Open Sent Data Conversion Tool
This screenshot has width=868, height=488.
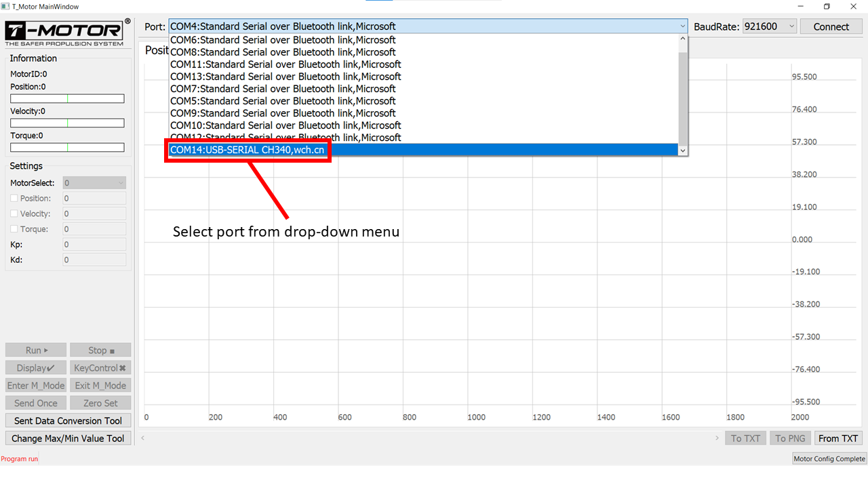[68, 421]
